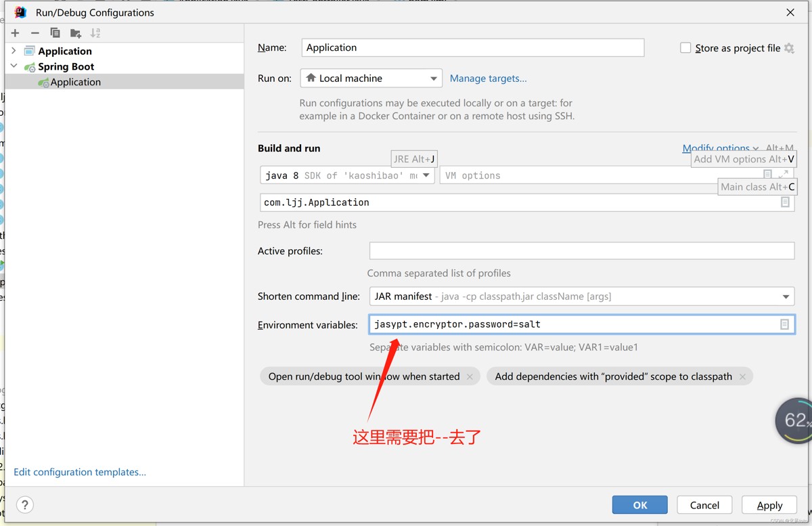812x526 pixels.
Task: Click the Cancel button
Action: click(704, 505)
